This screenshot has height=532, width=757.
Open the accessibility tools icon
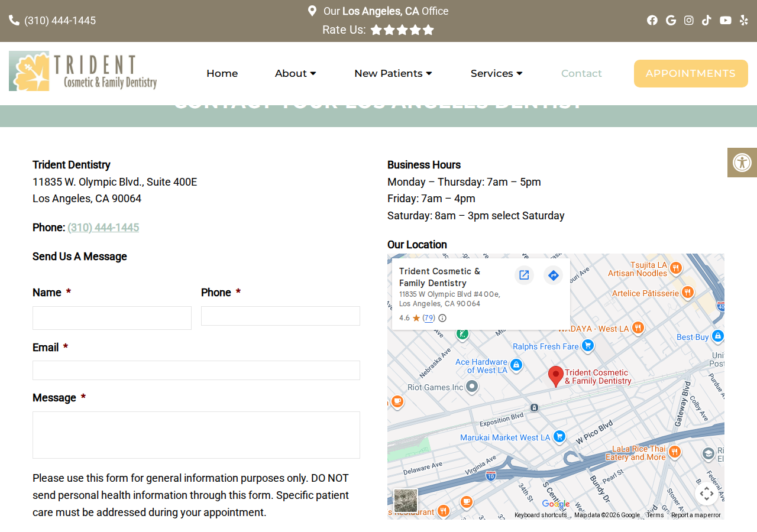click(742, 163)
